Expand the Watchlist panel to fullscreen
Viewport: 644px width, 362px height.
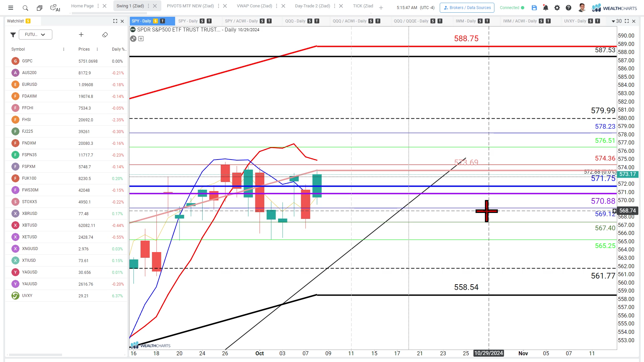tap(115, 21)
